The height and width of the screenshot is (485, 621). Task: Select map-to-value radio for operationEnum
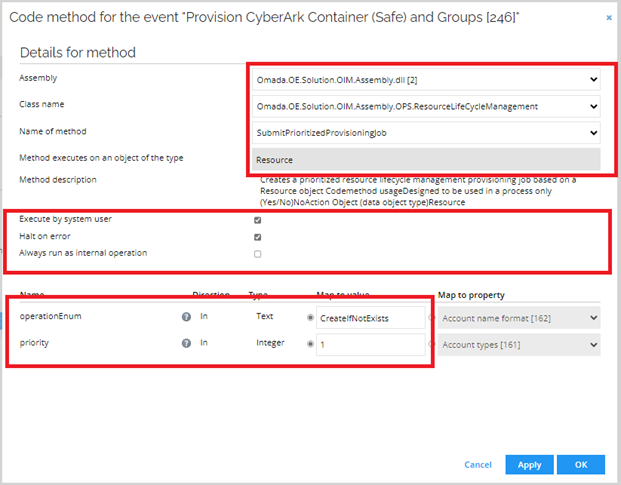click(x=310, y=318)
